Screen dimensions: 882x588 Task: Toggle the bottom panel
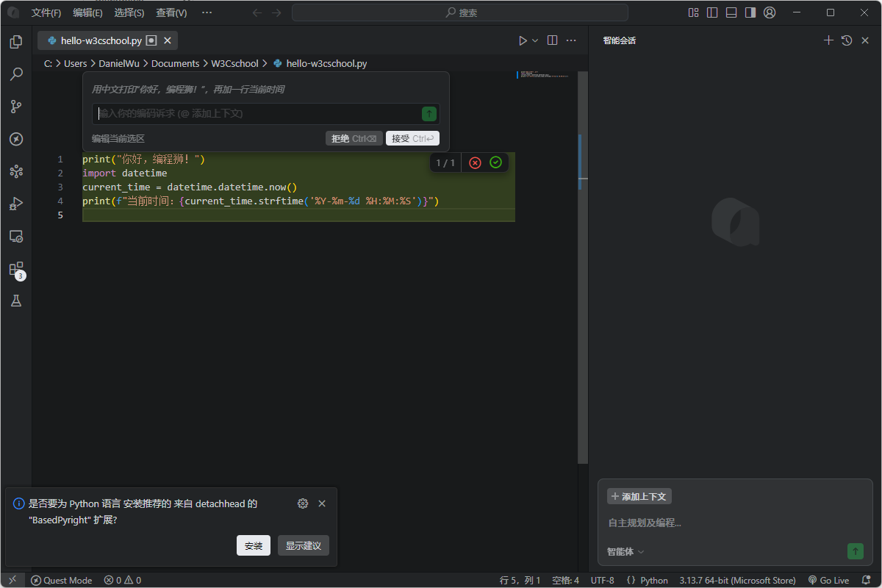click(x=731, y=12)
